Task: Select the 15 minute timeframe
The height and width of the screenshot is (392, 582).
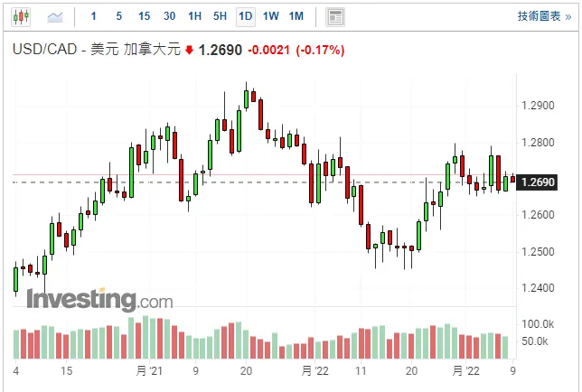Action: click(144, 16)
